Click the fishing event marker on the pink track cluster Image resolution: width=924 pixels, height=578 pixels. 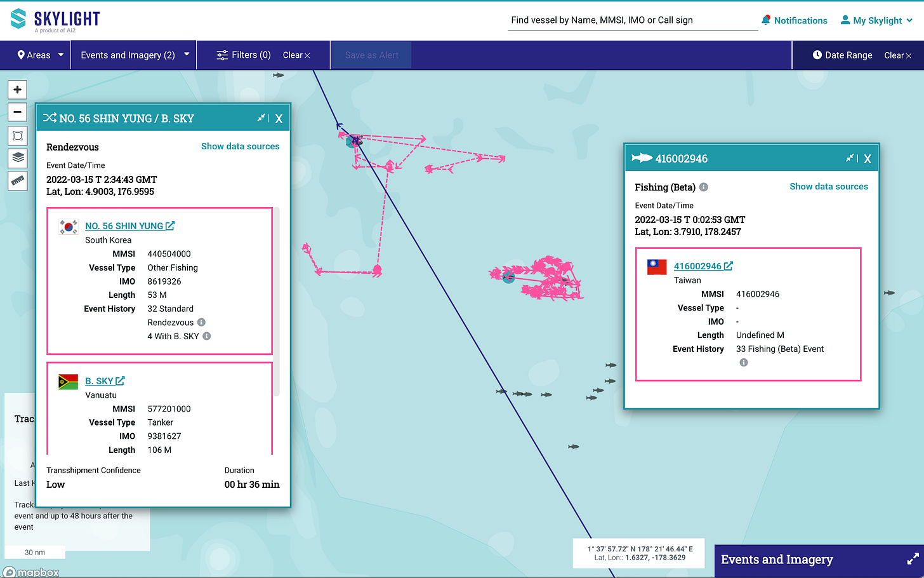[x=508, y=277]
